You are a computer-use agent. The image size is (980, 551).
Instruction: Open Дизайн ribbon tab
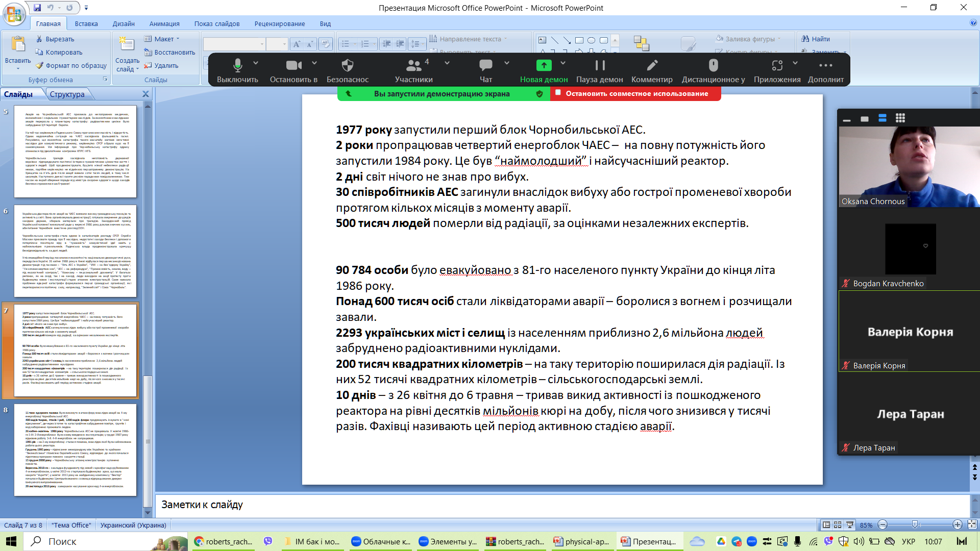tap(124, 23)
